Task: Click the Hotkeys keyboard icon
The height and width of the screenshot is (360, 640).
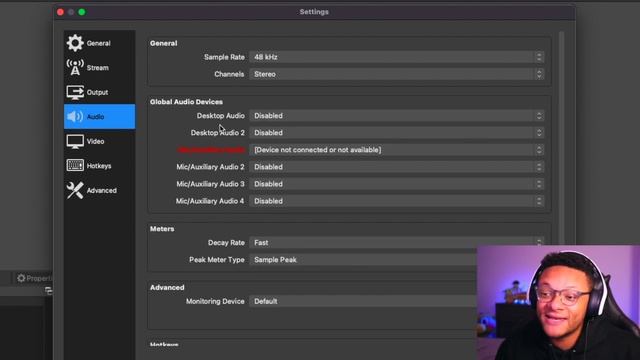Action: click(75, 166)
